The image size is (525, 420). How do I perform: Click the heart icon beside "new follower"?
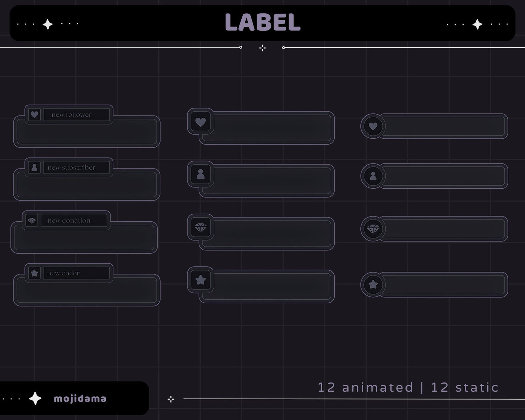point(34,115)
